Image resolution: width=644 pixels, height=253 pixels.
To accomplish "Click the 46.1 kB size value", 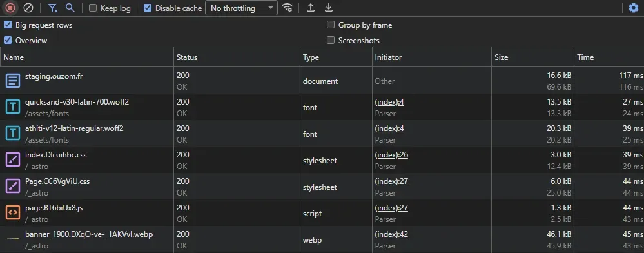I will [558, 234].
